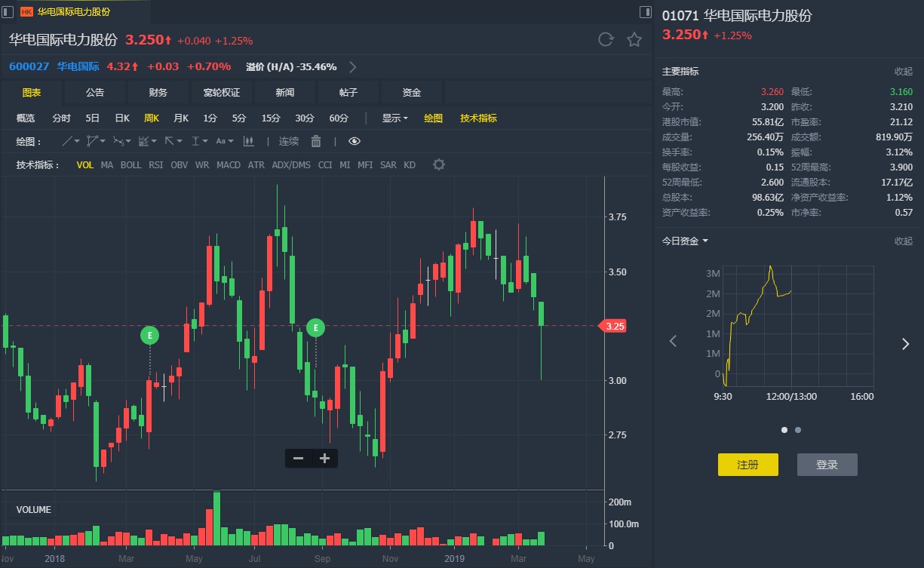Screen dimensions: 924x568
Task: Toggle right sidebar panel icon
Action: coord(645,11)
